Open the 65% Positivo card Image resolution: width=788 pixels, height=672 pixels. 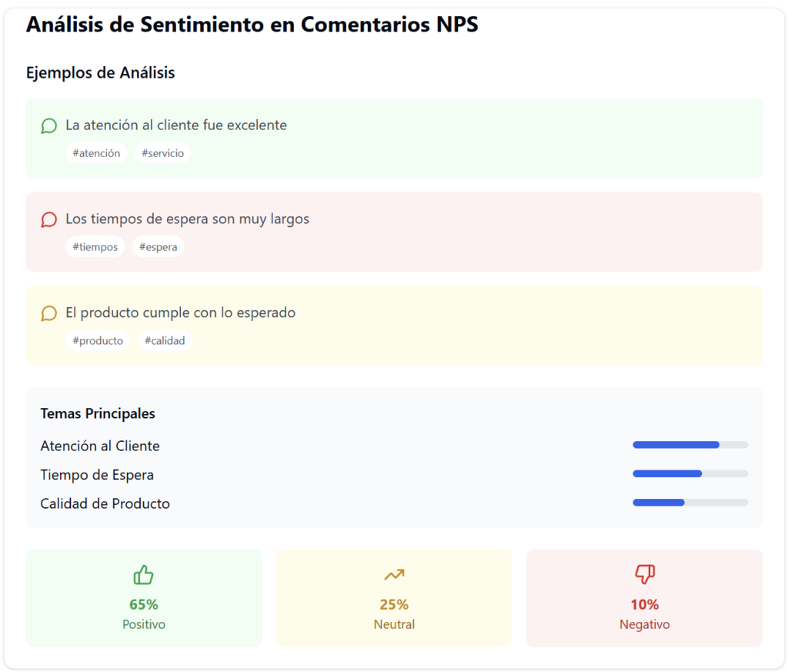coord(144,597)
